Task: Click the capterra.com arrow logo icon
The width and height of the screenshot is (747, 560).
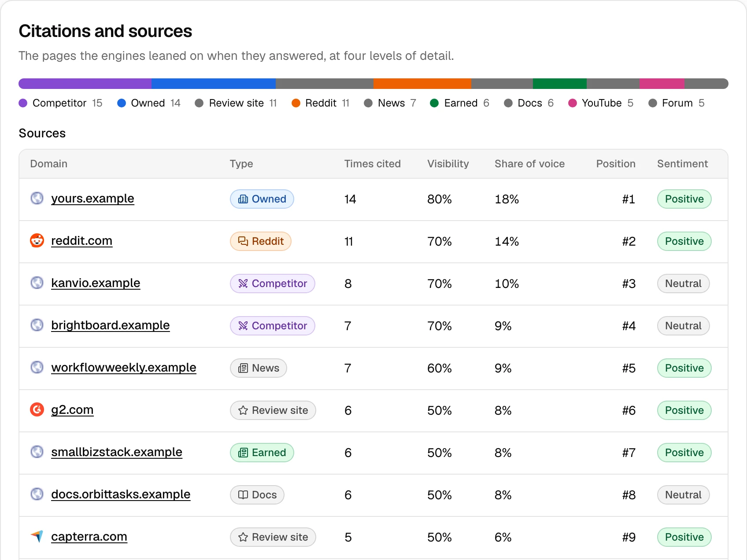Action: click(x=37, y=536)
